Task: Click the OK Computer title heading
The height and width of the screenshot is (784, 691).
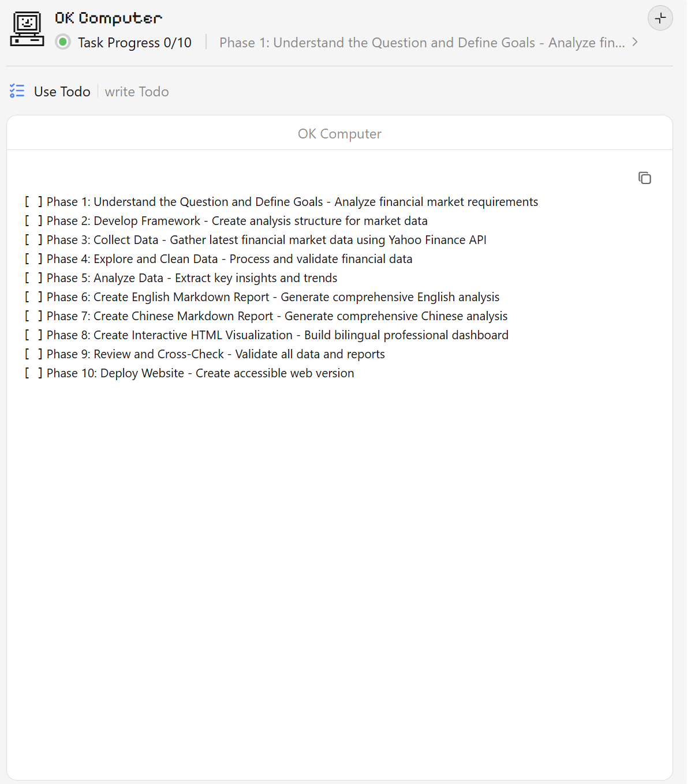Action: click(109, 18)
